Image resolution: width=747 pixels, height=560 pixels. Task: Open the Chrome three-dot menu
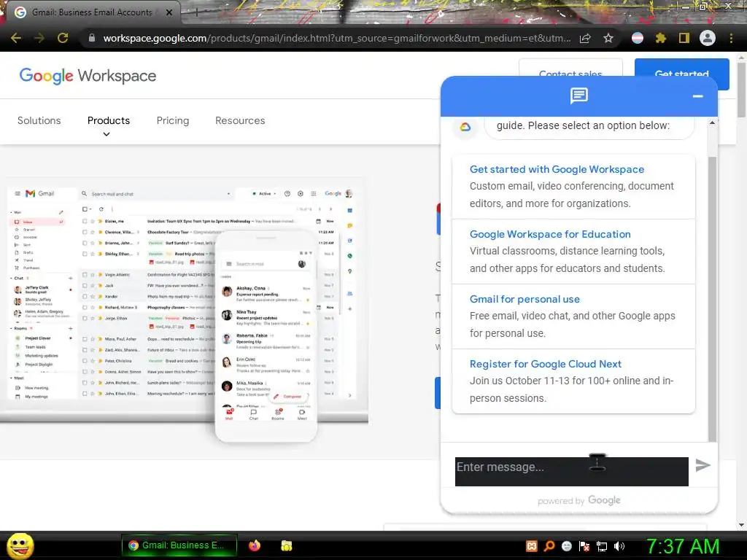coord(731,38)
